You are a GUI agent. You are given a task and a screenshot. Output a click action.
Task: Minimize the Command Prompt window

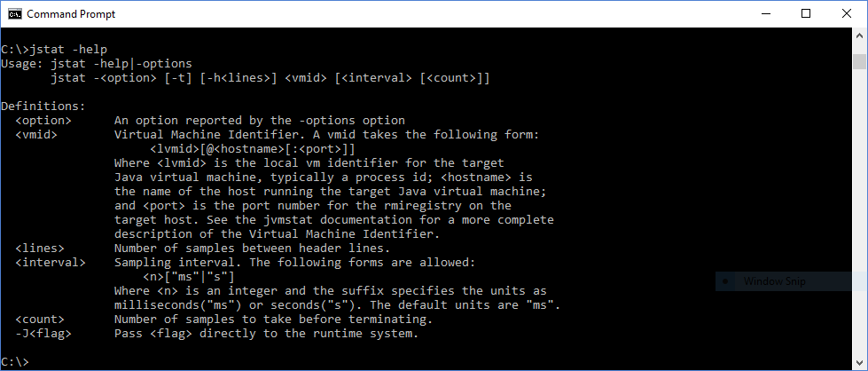(x=765, y=14)
